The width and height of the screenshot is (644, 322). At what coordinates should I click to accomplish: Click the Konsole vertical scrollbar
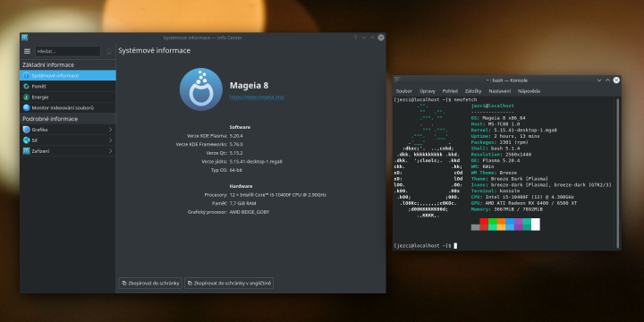618,173
